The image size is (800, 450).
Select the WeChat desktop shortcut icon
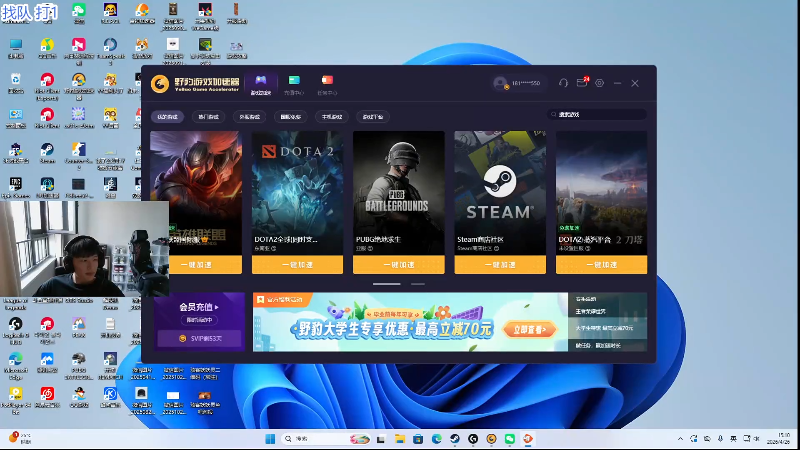tap(79, 13)
